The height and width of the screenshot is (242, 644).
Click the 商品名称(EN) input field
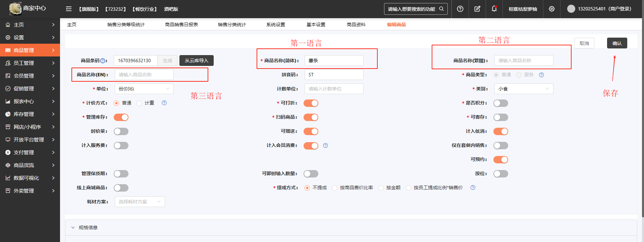[144, 75]
